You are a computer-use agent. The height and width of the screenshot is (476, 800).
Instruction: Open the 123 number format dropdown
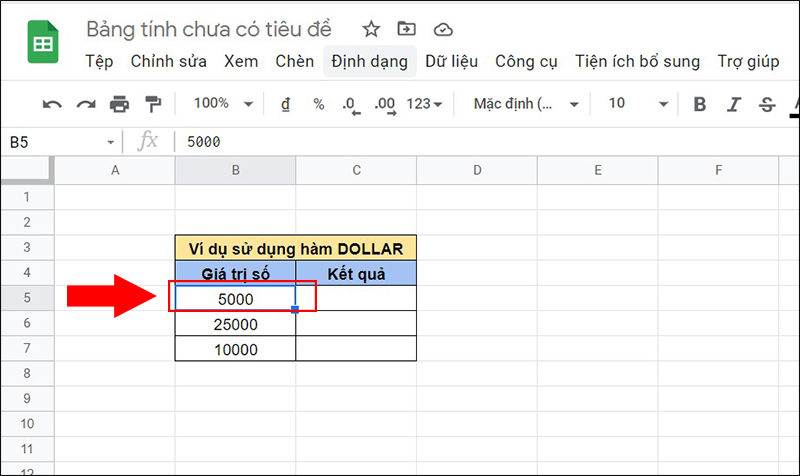424,104
